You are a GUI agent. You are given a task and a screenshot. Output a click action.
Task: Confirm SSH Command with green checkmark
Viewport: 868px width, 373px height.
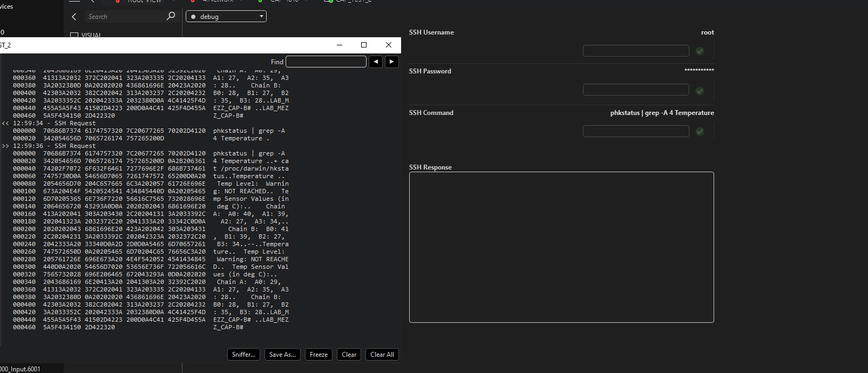(700, 131)
